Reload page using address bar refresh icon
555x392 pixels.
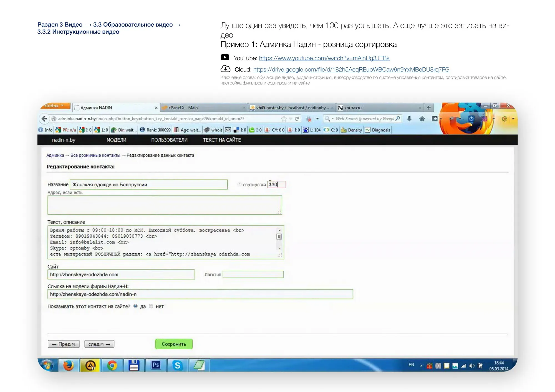[297, 119]
